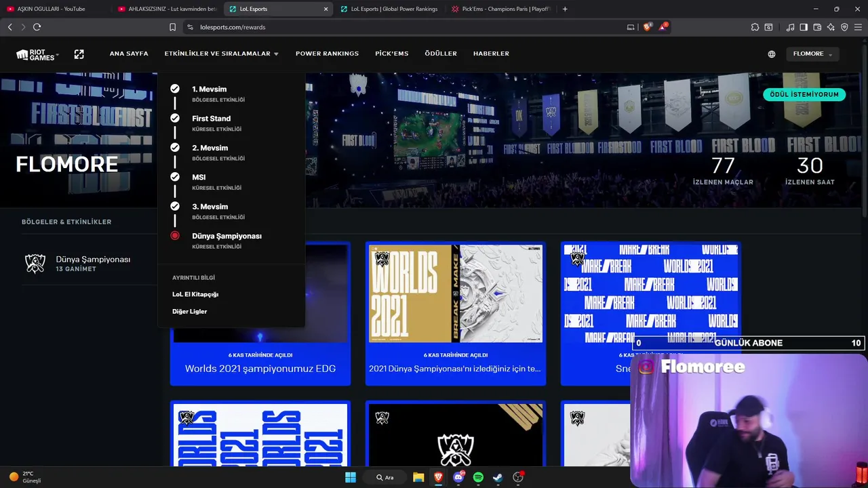Image resolution: width=868 pixels, height=488 pixels.
Task: Click the checkmark next to 2. Mevsim
Action: click(175, 147)
